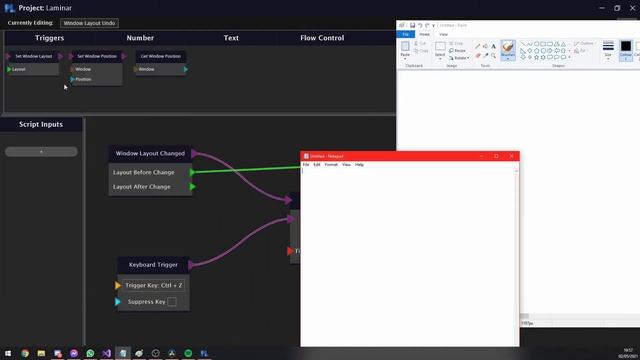Open Notepad Help menu
This screenshot has width=640, height=360.
click(359, 165)
